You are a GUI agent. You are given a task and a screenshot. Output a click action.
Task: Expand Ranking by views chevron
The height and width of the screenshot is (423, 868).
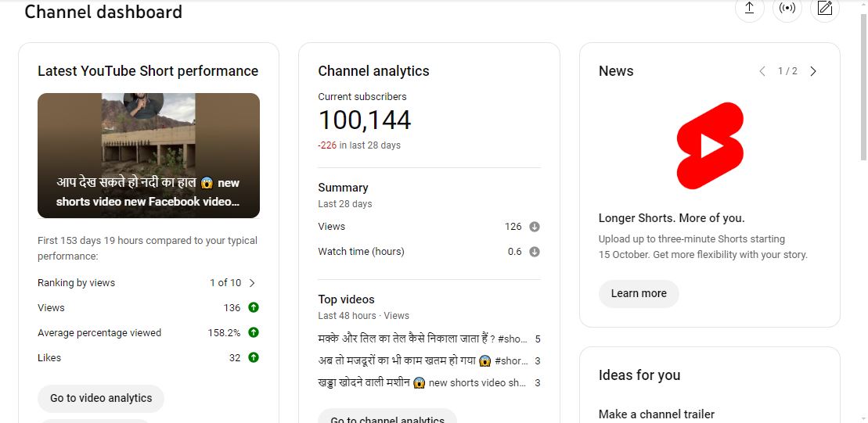[x=252, y=283]
